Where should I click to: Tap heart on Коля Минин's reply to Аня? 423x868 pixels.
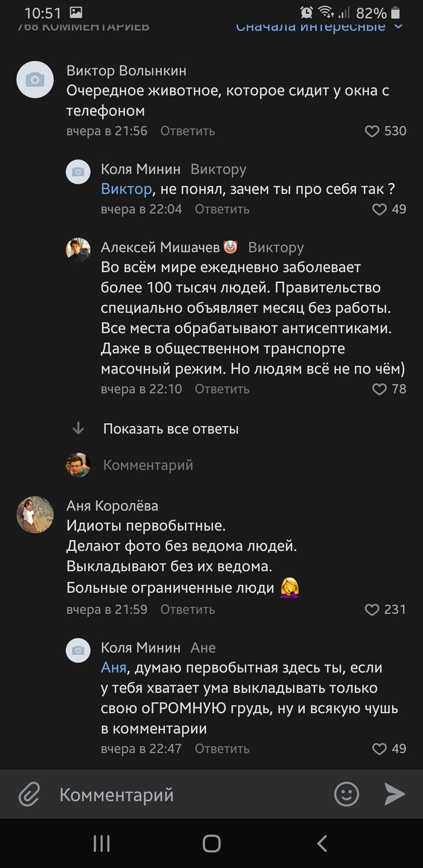coord(379,749)
